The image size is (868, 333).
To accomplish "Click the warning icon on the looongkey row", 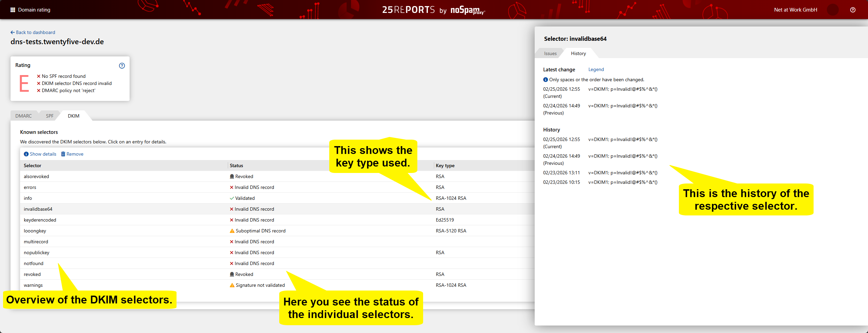I will click(x=232, y=231).
